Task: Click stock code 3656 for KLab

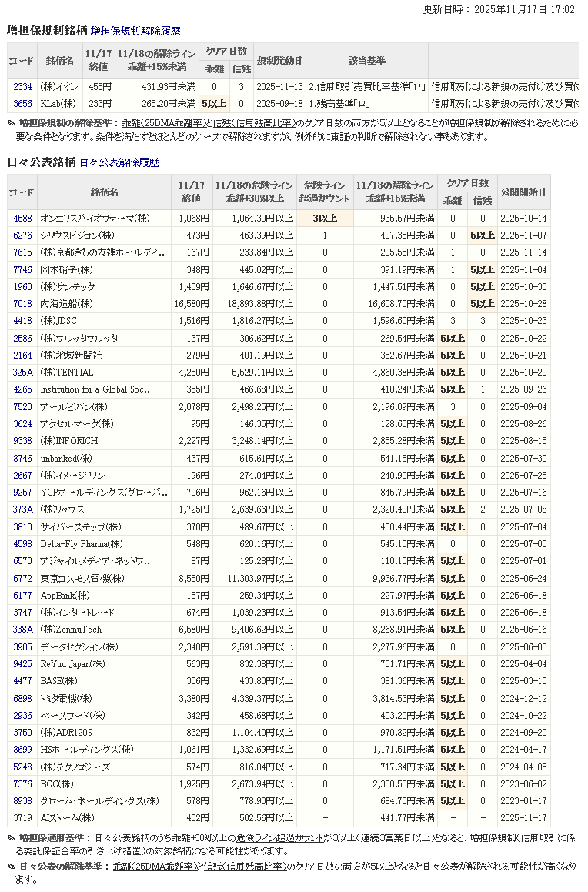Action: coord(22,103)
